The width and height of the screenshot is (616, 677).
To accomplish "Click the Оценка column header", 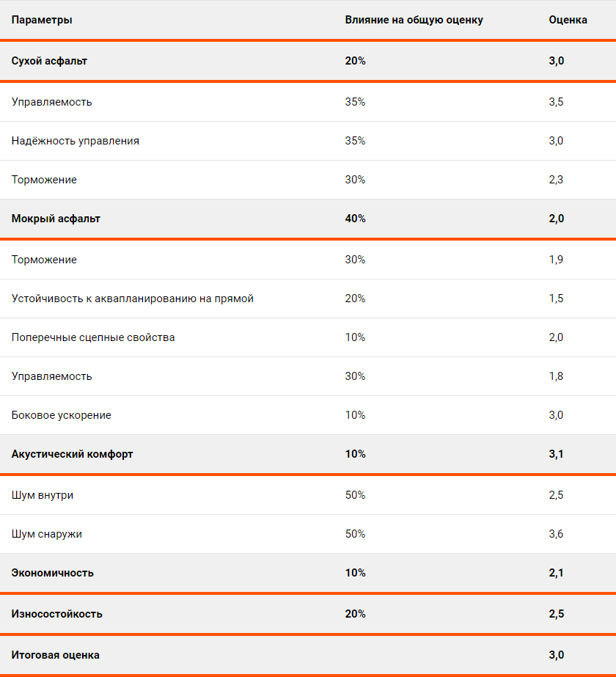I will (x=568, y=20).
